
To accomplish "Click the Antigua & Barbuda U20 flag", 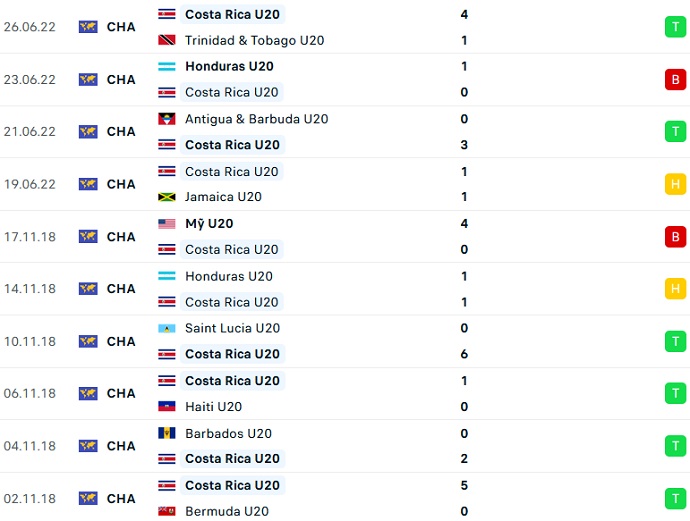I will point(167,119).
